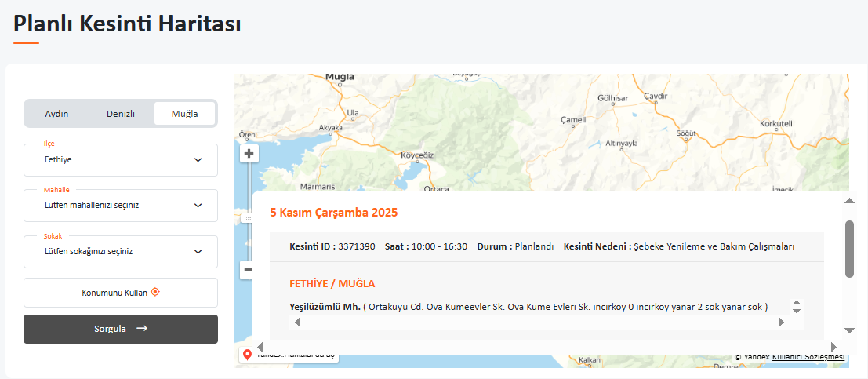Click the target icon in Konumunu Kullan

[155, 292]
